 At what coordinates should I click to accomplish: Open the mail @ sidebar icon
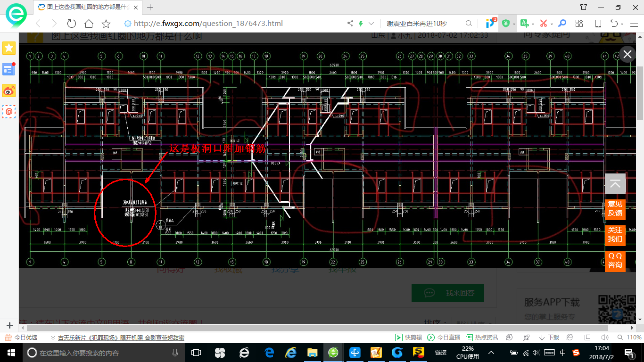(x=9, y=112)
